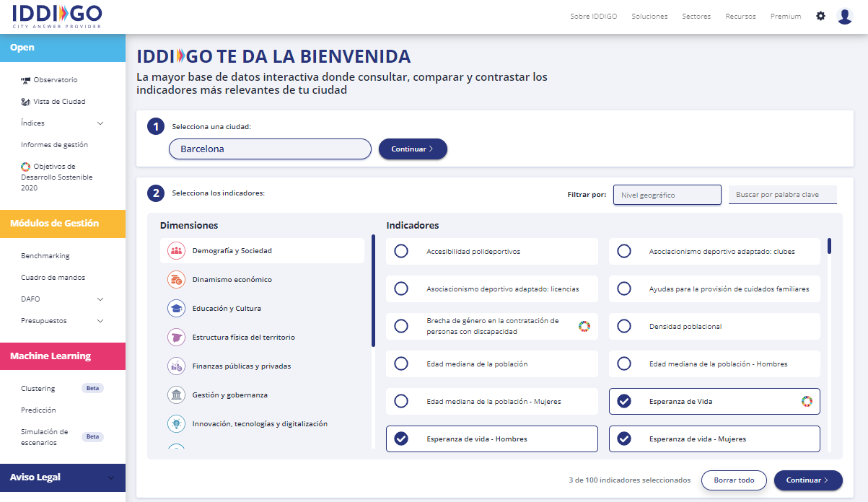
Task: Click Innovación, tecnologías y digitalización bulb icon
Action: (x=176, y=424)
